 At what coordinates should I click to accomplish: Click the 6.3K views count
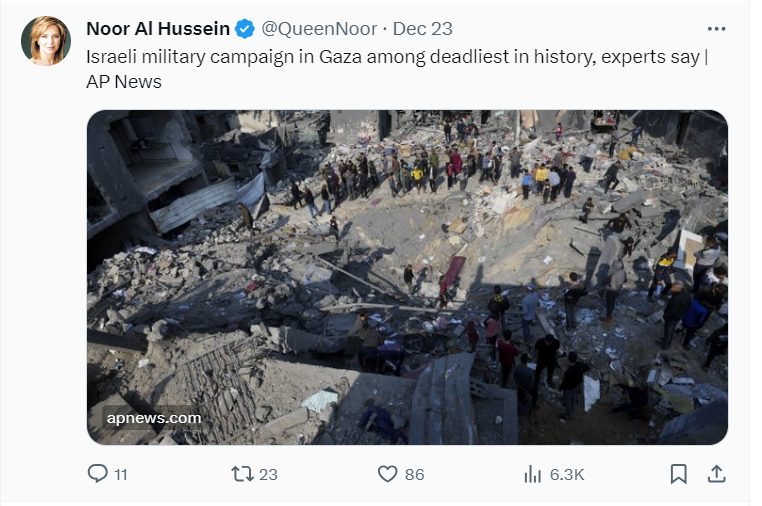tap(567, 474)
